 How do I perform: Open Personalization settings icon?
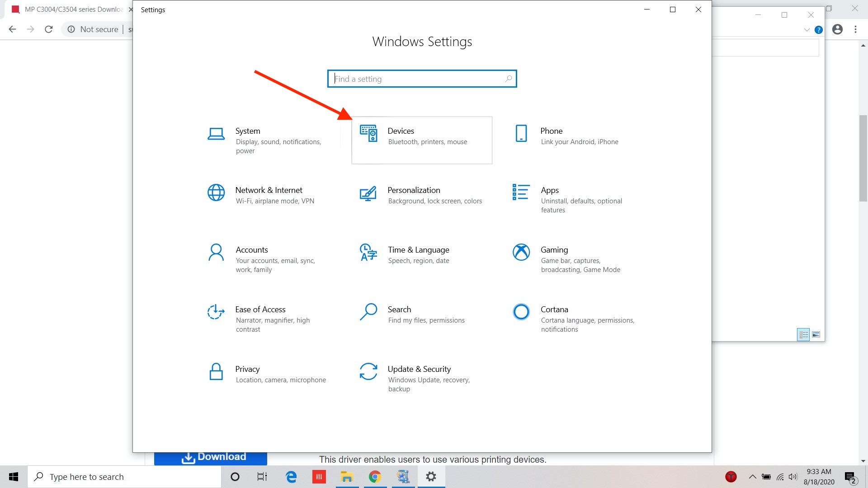point(368,193)
